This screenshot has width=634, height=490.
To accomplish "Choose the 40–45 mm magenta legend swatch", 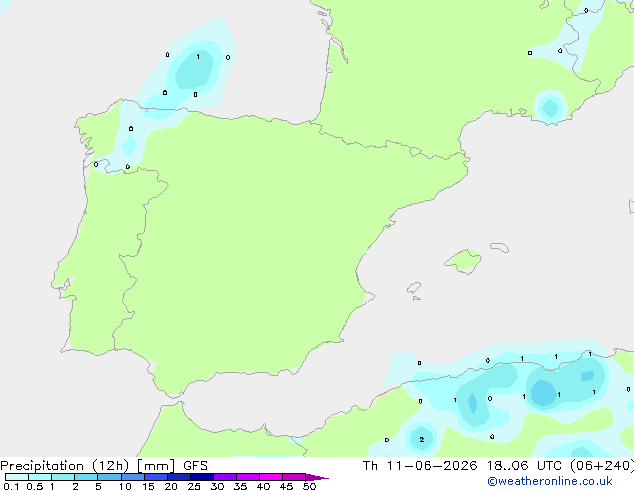I will (x=271, y=477).
